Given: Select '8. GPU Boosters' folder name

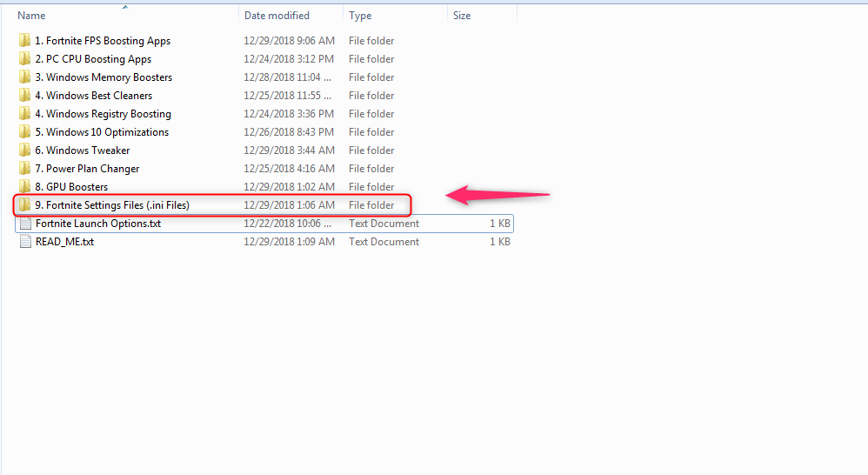Looking at the screenshot, I should coord(71,186).
